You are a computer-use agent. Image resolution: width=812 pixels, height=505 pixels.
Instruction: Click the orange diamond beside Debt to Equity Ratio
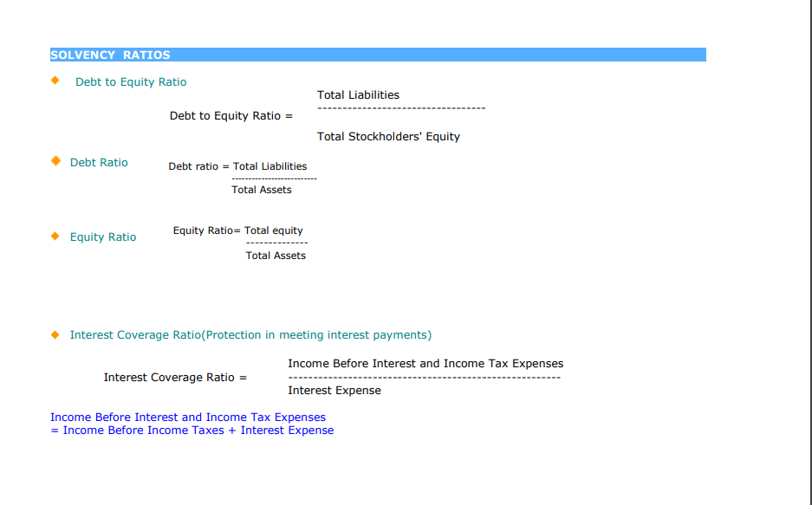(x=55, y=81)
